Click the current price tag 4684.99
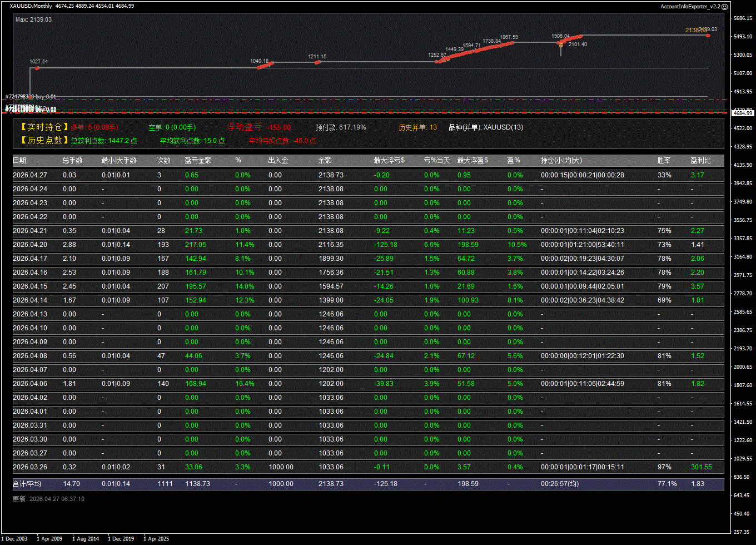 742,113
